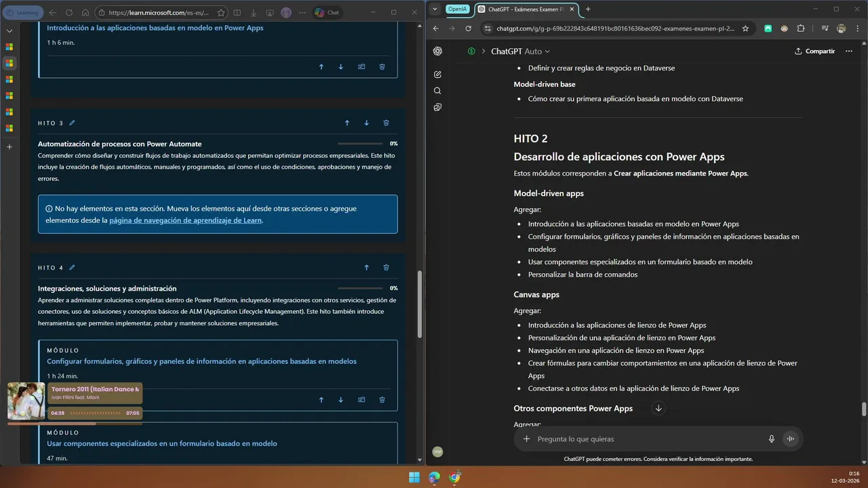This screenshot has width=868, height=488.
Task: Delete the HITO 3 section
Action: [x=387, y=123]
